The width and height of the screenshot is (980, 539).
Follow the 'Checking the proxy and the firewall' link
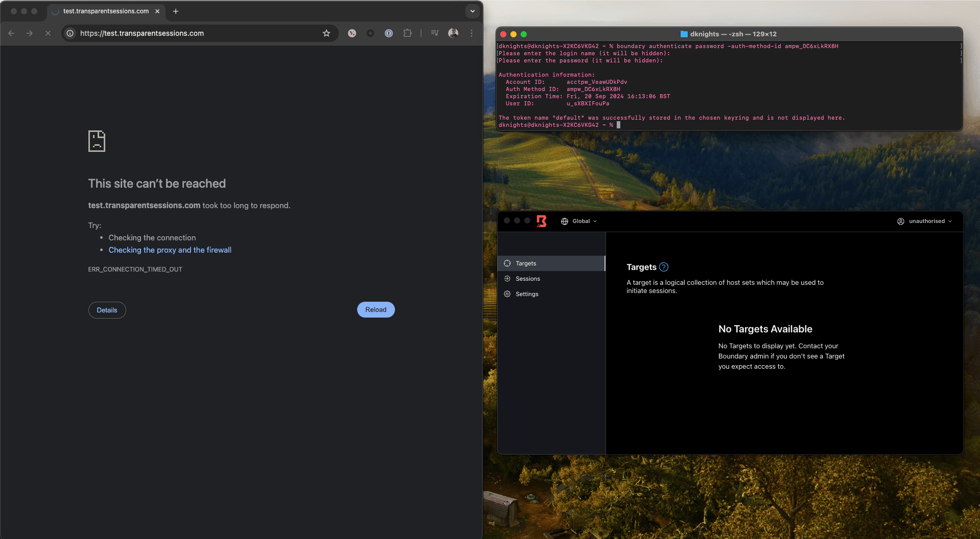(170, 250)
